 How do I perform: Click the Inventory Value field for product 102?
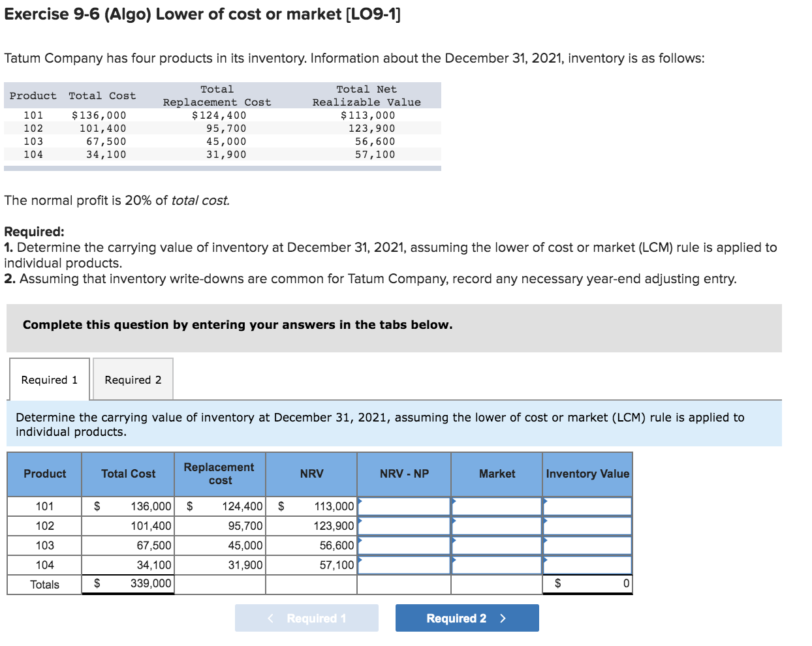(587, 526)
